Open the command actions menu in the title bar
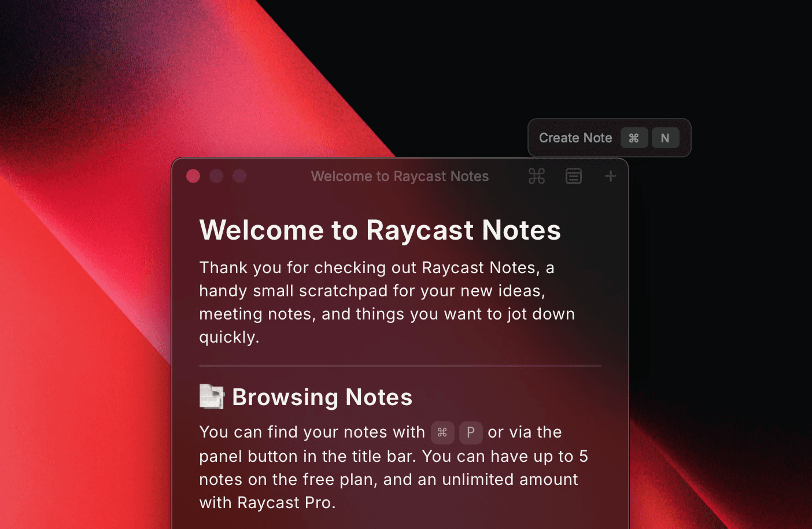The image size is (812, 529). click(536, 176)
